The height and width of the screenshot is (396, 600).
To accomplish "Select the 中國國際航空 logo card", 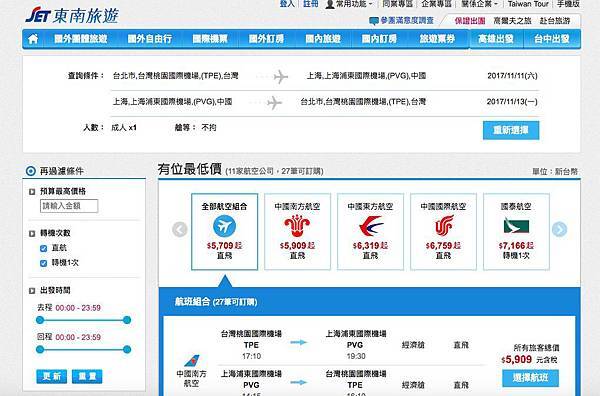I will 443,231.
